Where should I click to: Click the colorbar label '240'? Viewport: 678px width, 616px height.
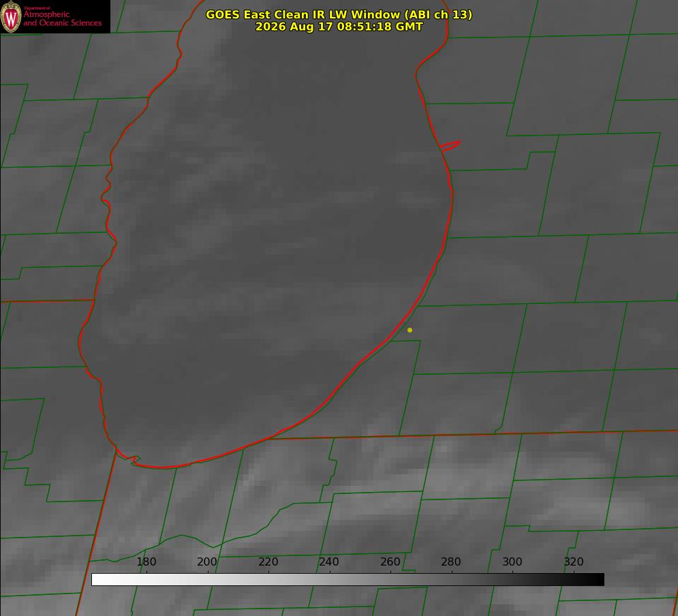[328, 561]
